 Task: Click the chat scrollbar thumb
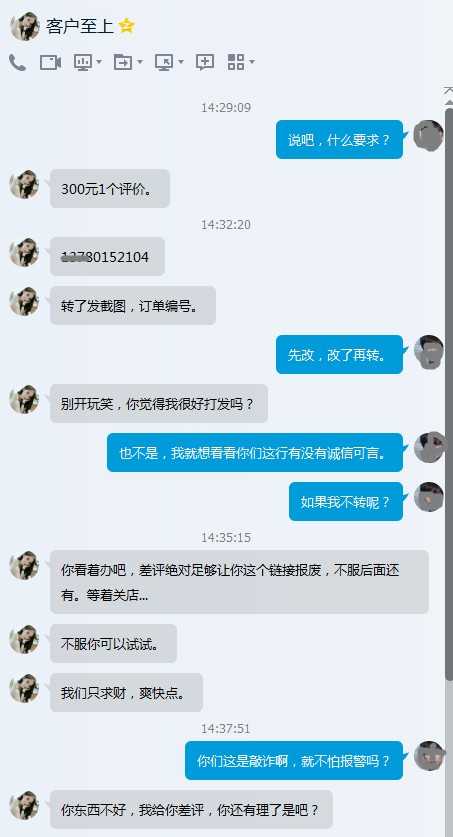coord(449,395)
